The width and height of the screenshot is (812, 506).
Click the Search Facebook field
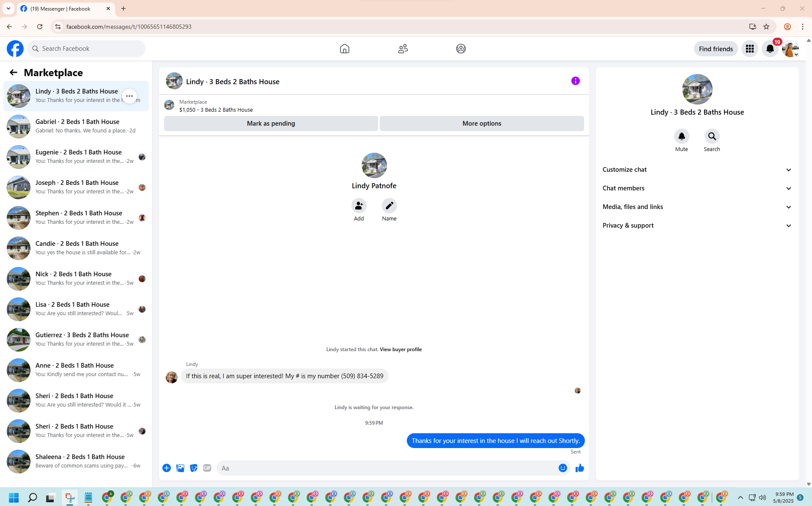click(86, 49)
